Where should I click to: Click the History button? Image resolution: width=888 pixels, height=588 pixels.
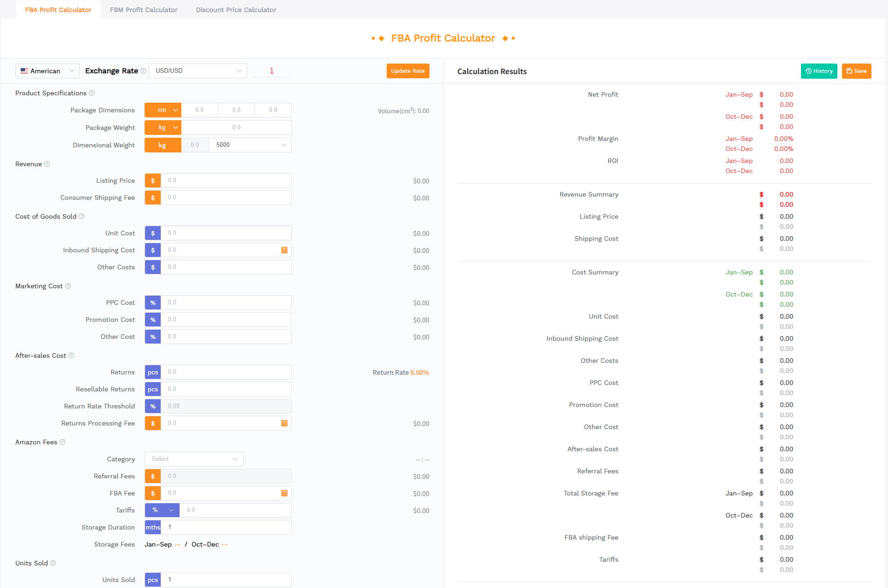(818, 70)
